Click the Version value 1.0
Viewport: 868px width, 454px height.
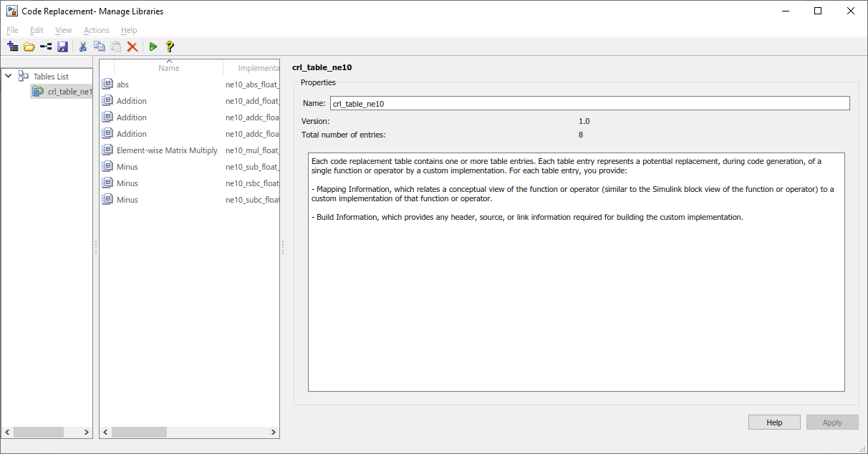coord(584,121)
